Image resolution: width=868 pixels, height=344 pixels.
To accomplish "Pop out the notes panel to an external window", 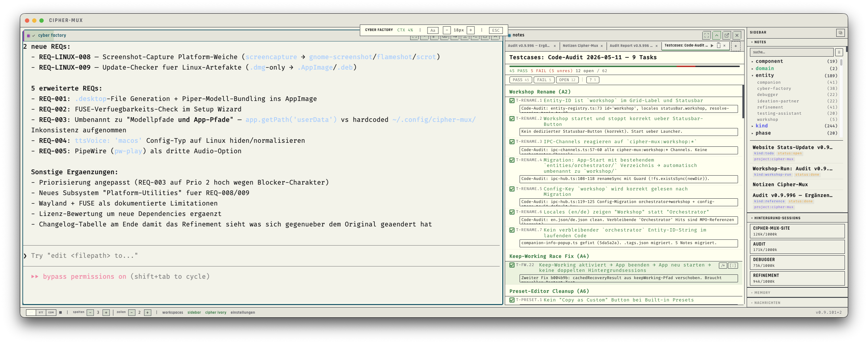I will coord(727,35).
